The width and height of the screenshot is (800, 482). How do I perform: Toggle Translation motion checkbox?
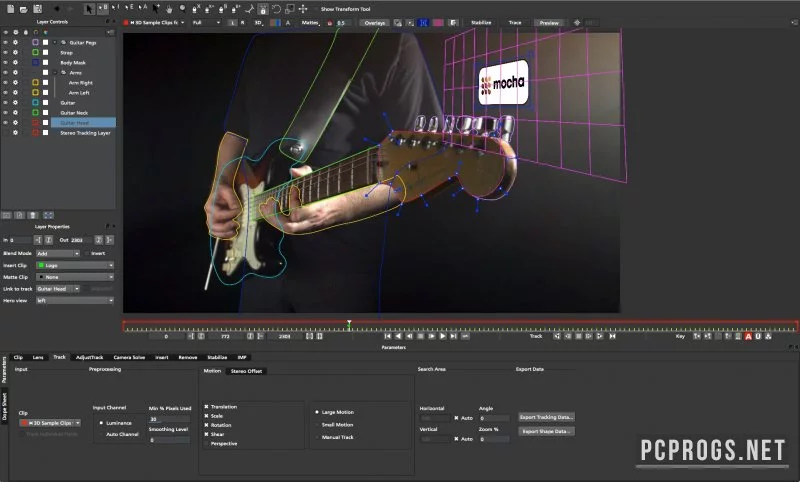[x=206, y=407]
